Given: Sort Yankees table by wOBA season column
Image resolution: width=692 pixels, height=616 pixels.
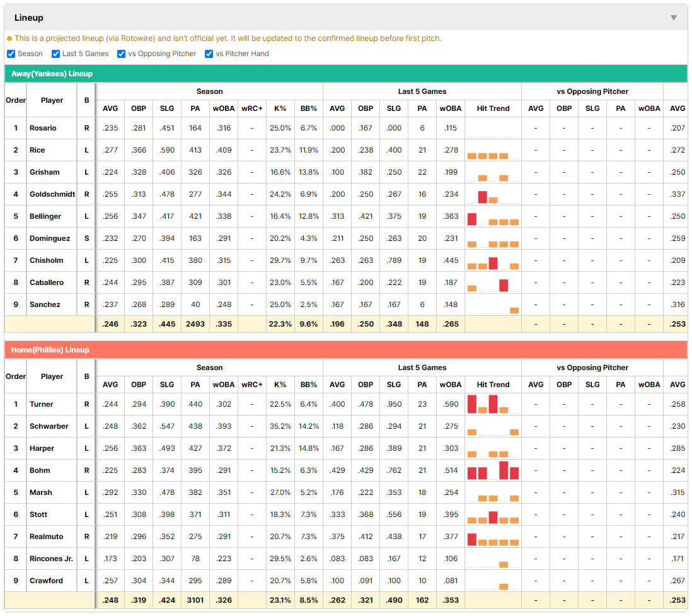Looking at the screenshot, I should click(224, 108).
